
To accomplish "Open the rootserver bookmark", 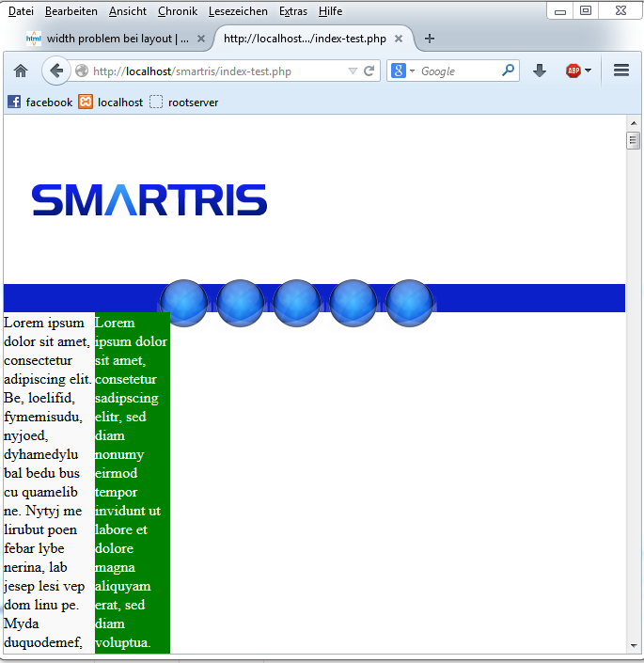I will pos(184,102).
